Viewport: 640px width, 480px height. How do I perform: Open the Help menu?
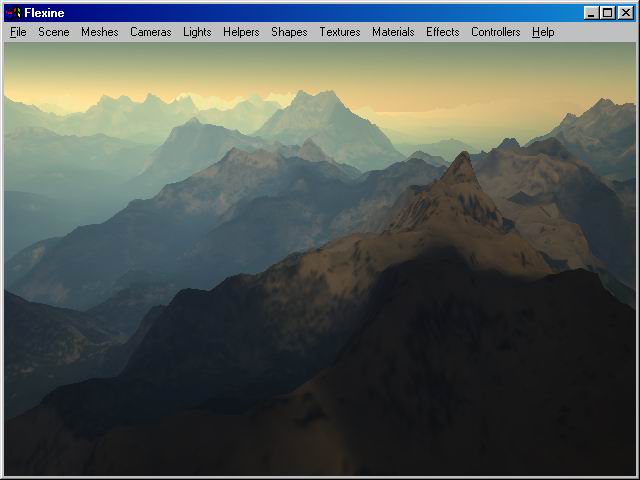click(x=543, y=32)
